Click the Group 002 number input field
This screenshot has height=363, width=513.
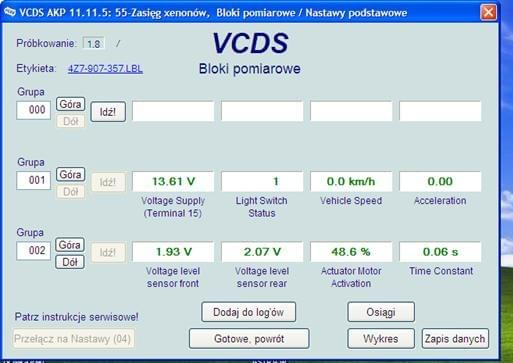33,251
